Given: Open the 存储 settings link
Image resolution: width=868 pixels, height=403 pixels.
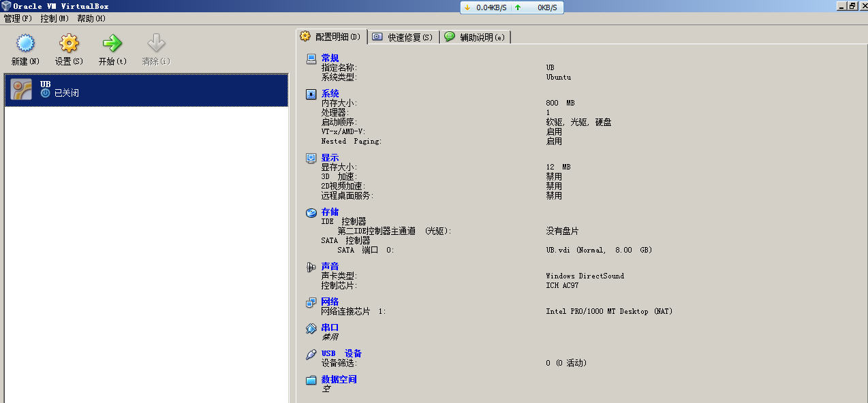Looking at the screenshot, I should click(x=330, y=212).
